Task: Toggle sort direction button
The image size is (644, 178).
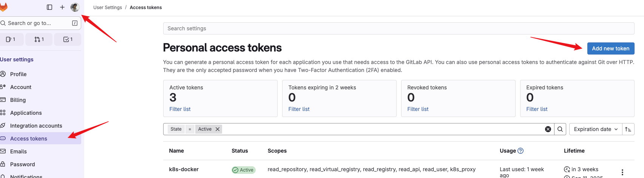Action: pos(628,129)
